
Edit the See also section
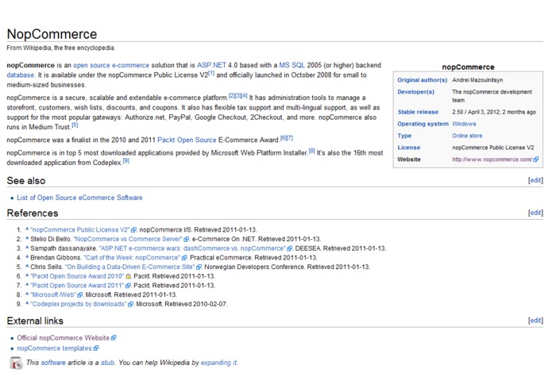point(535,180)
